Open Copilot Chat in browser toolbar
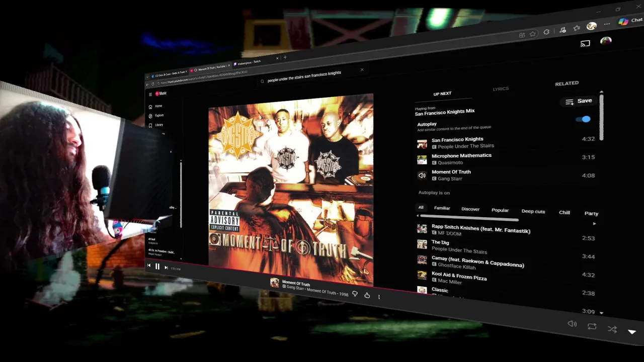 [631, 21]
